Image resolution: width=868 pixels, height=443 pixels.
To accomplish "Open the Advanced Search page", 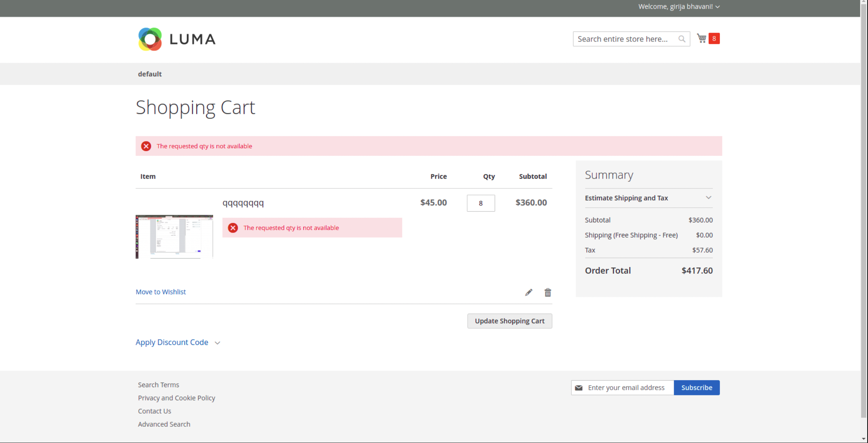I will [164, 424].
